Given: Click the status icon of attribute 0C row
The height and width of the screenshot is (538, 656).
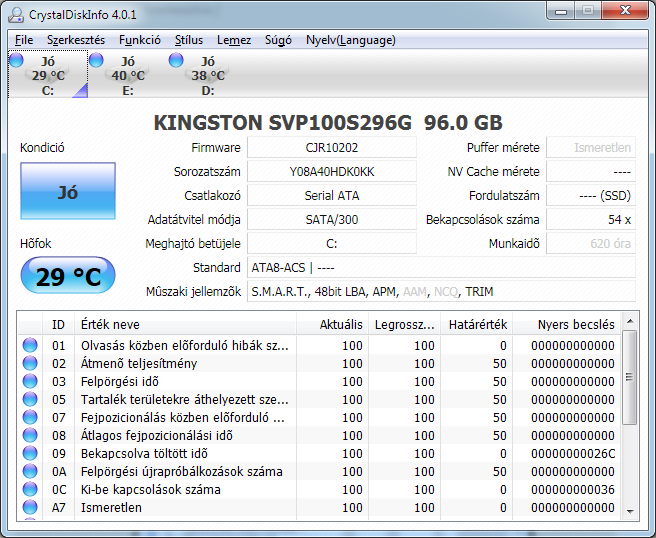Looking at the screenshot, I should coord(30,490).
